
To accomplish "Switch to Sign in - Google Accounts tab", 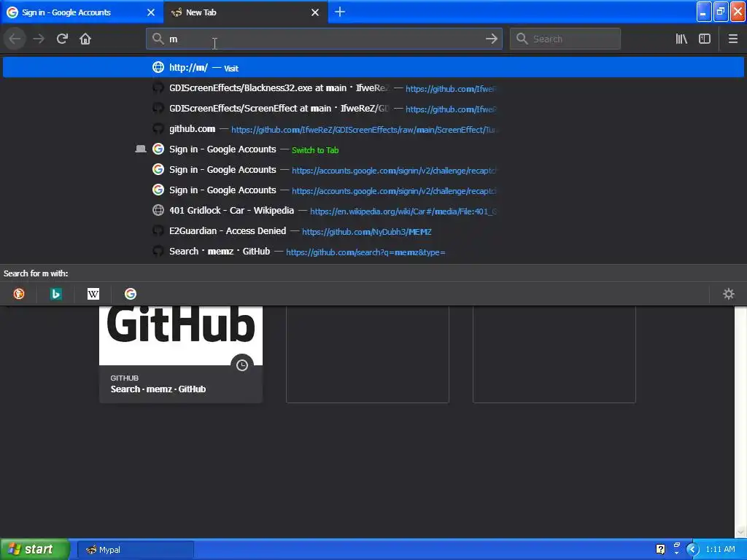I will [x=82, y=12].
